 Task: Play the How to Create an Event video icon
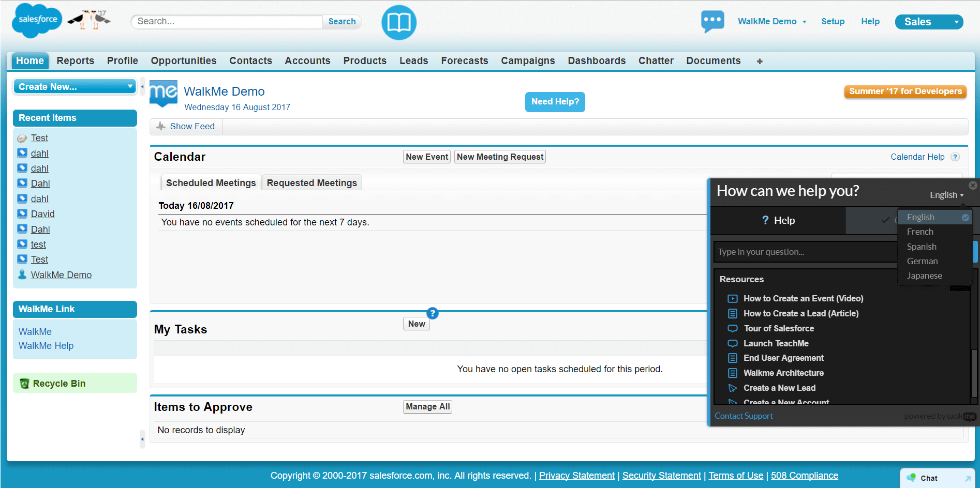click(732, 298)
